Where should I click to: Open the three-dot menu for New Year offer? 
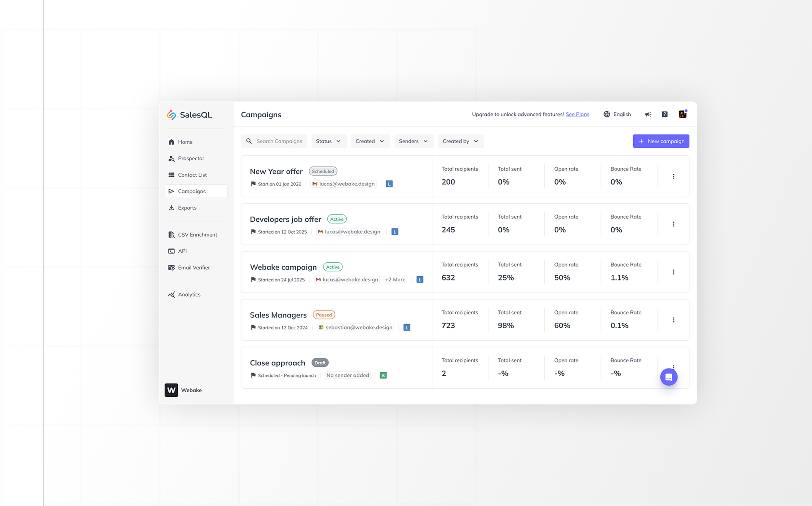pos(673,176)
